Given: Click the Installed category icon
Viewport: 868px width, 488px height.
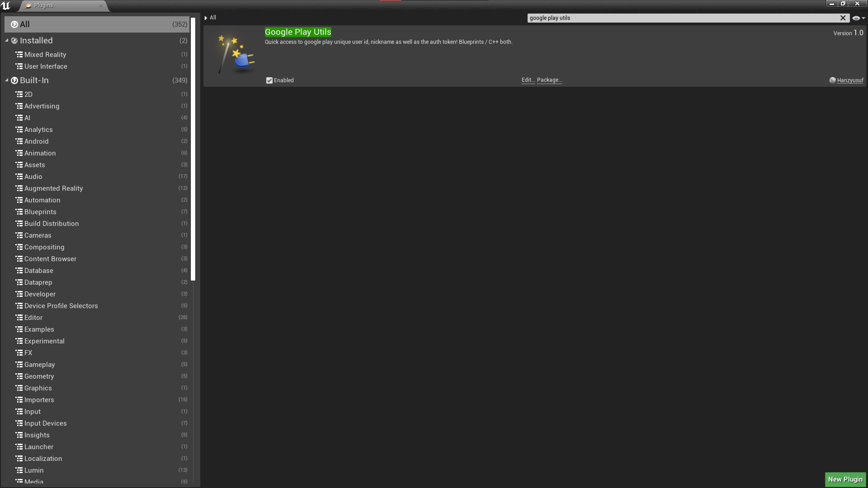Looking at the screenshot, I should click(14, 41).
